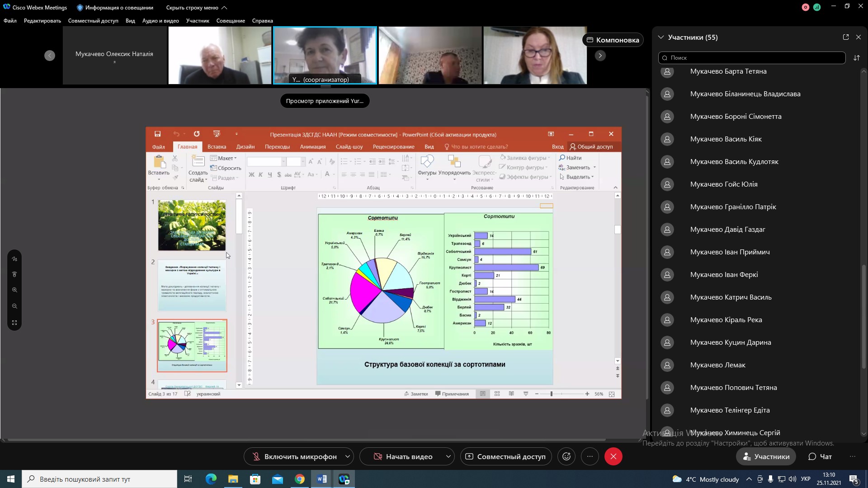Screen dimensions: 868x488
Task: Open Аудио и видео menu
Action: (x=160, y=21)
